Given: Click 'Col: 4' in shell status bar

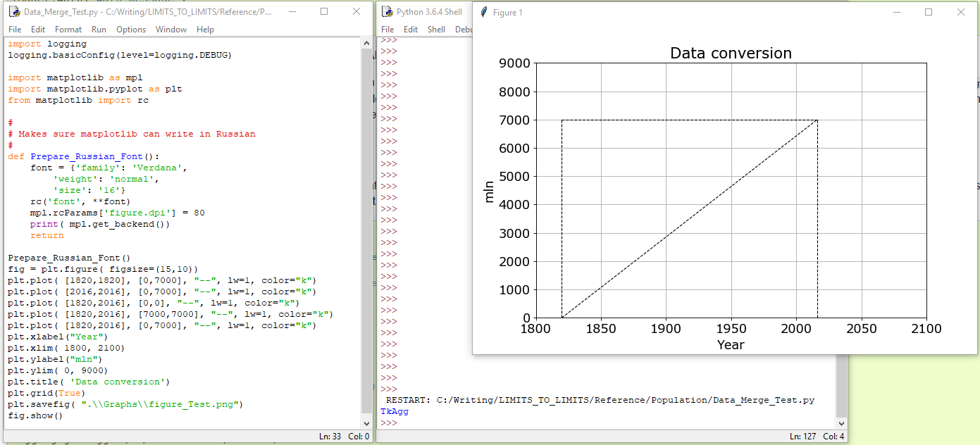Looking at the screenshot, I should coord(833,437).
